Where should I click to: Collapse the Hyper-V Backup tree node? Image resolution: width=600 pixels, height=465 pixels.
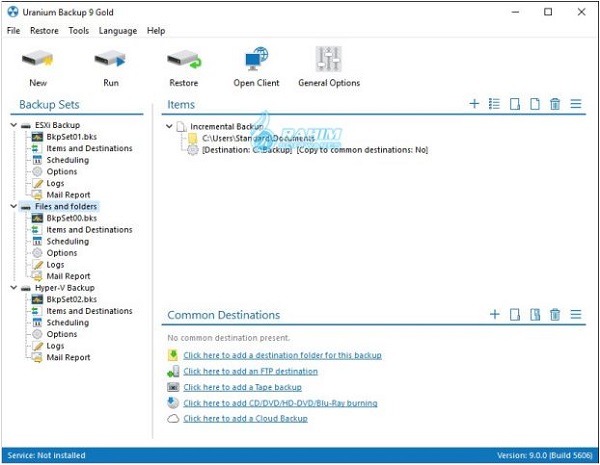click(x=12, y=288)
